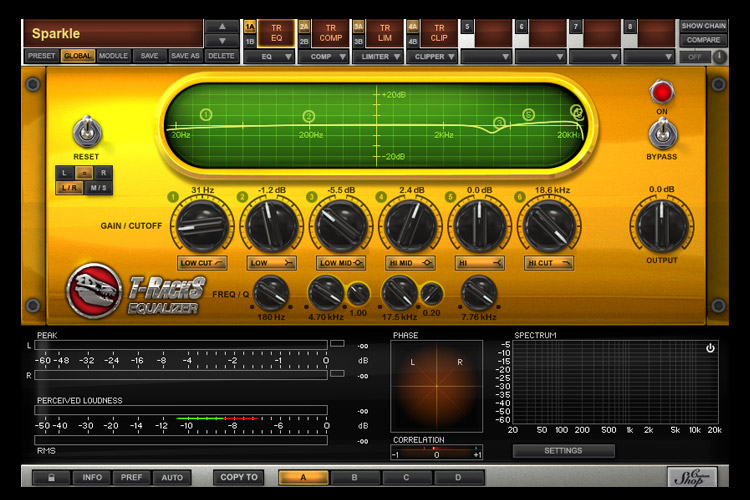Click the 0.20 Q knob
The width and height of the screenshot is (750, 500).
point(431,294)
